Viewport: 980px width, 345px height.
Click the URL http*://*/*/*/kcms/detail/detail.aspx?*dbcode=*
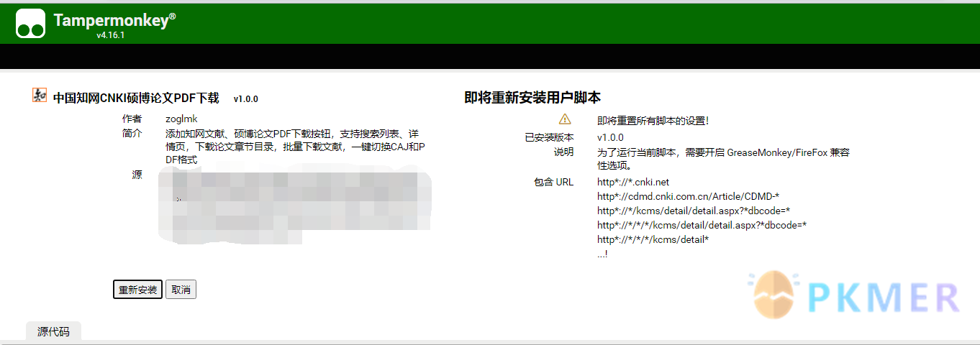tap(702, 225)
